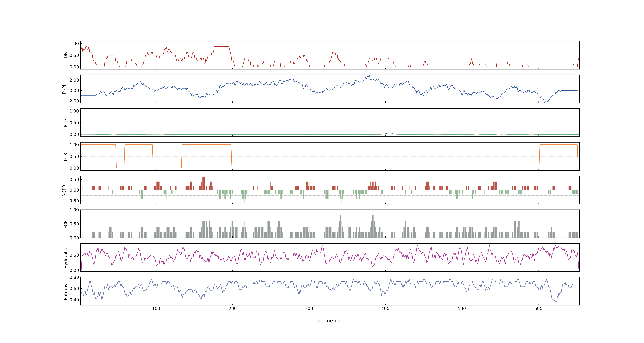Select x-axis tick label 200
Screen dimensions: 644x343
click(x=232, y=309)
